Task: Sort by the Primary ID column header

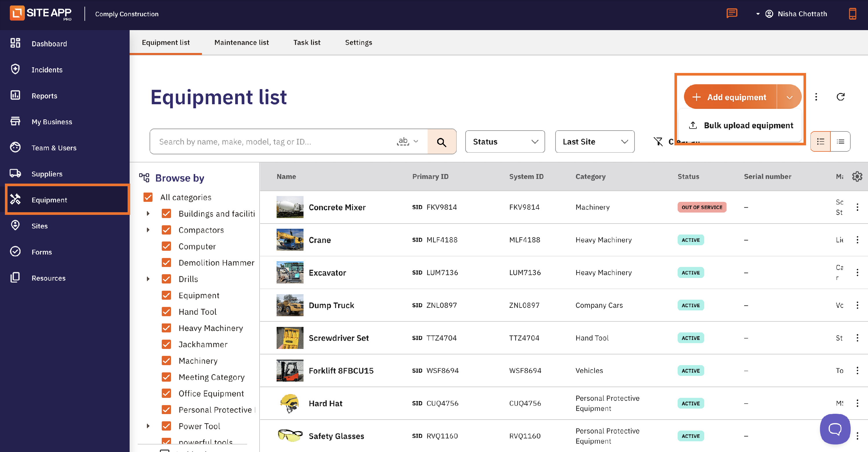Action: (x=430, y=176)
